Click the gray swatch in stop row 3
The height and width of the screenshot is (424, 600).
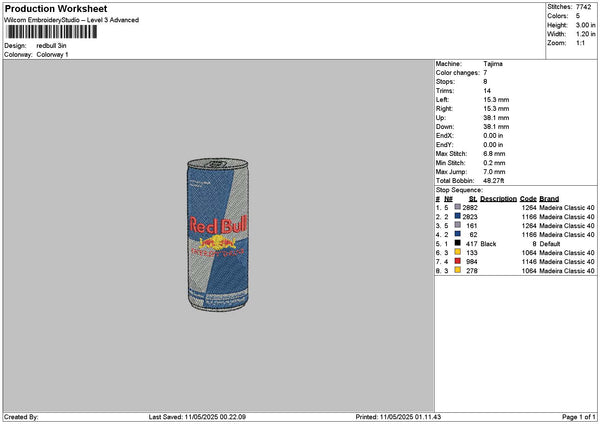pos(457,225)
